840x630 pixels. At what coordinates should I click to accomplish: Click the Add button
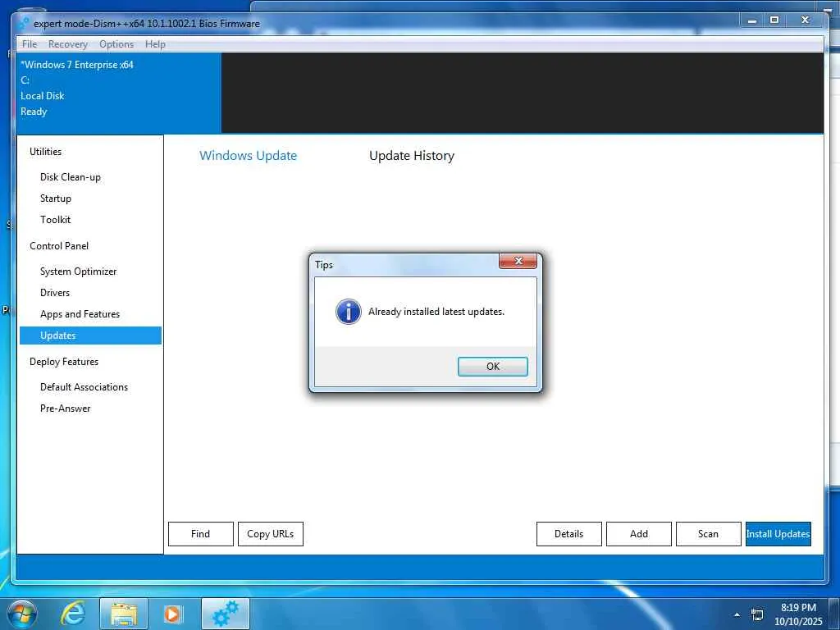click(x=638, y=533)
